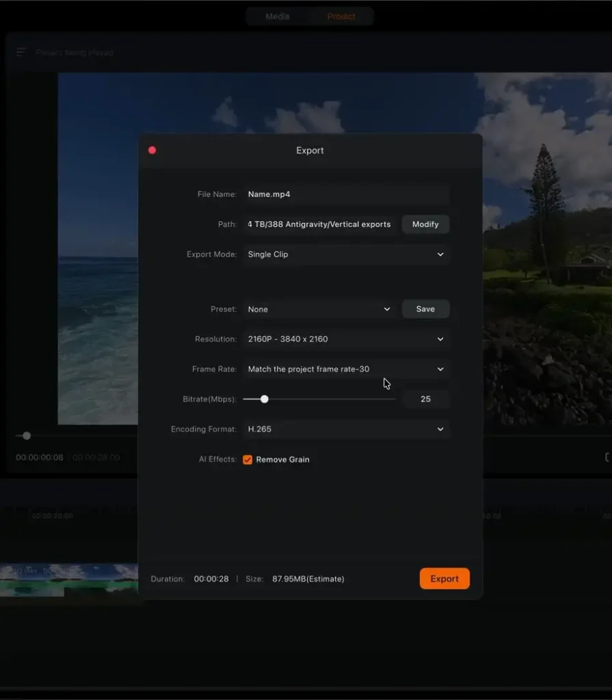Open the Preset dropdown
This screenshot has width=612, height=700.
[x=319, y=309]
